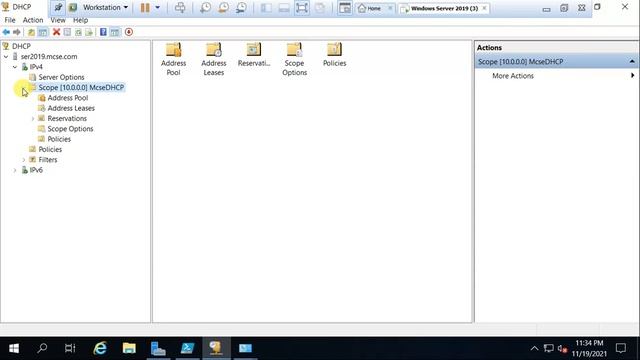
Task: Open the notification center icon
Action: click(x=621, y=348)
